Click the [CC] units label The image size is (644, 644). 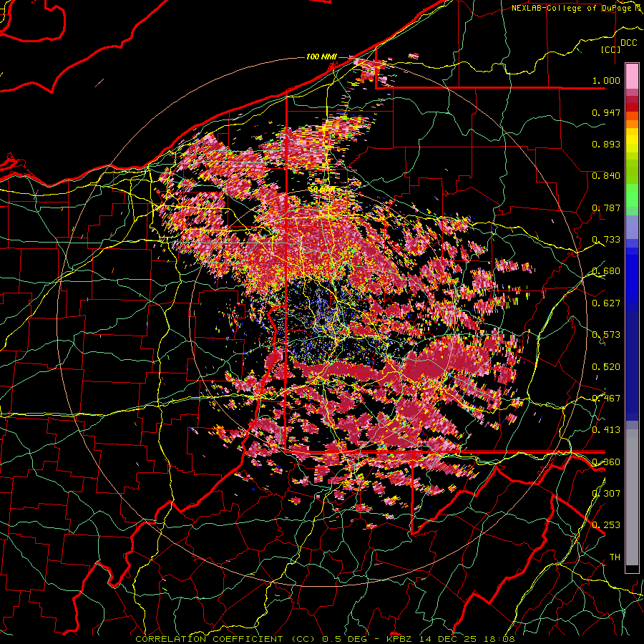610,49
